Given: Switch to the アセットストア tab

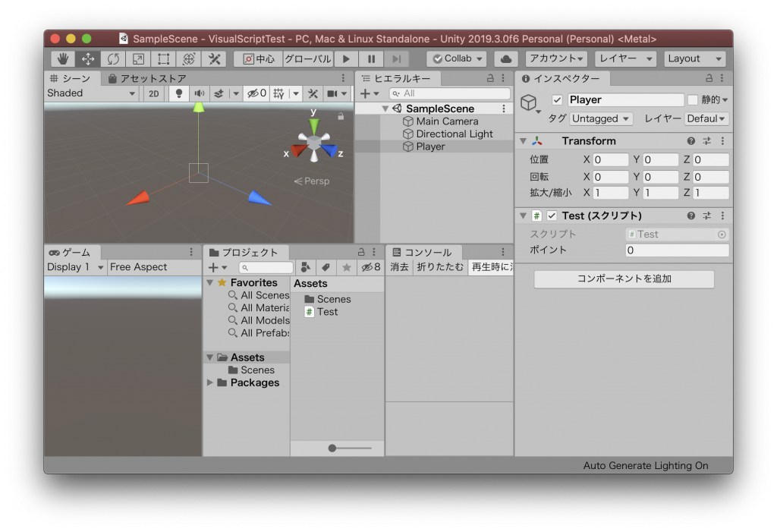Looking at the screenshot, I should 147,78.
